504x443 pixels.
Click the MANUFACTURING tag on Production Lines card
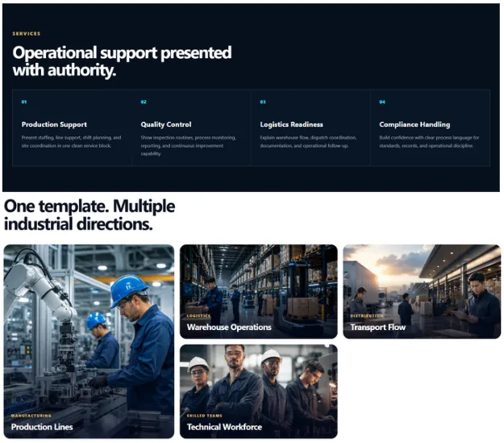[x=31, y=416]
